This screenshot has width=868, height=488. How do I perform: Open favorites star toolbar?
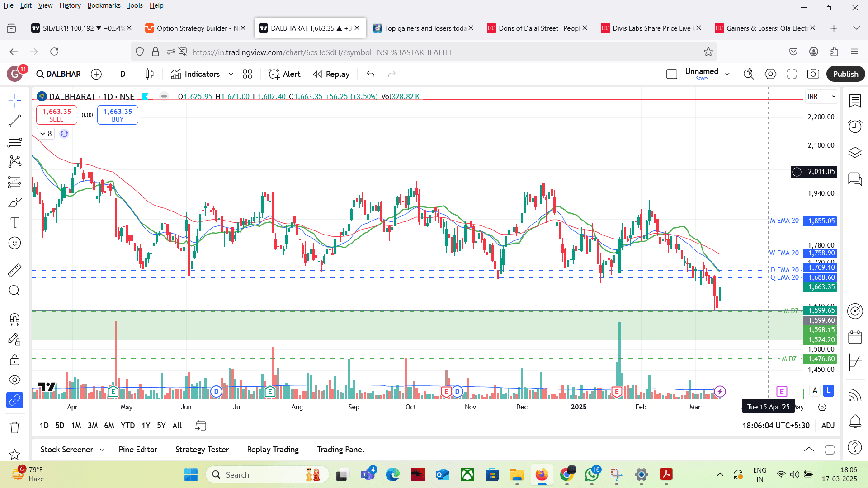click(x=15, y=454)
